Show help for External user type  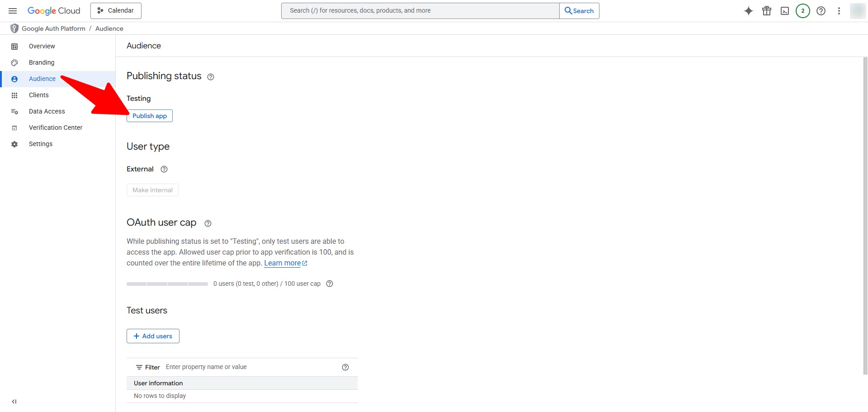tap(164, 169)
